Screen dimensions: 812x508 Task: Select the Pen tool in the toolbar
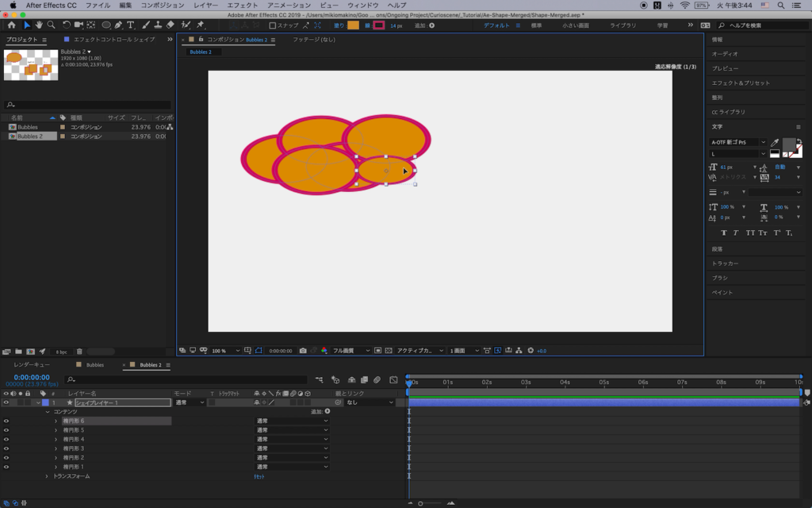pyautogui.click(x=118, y=25)
